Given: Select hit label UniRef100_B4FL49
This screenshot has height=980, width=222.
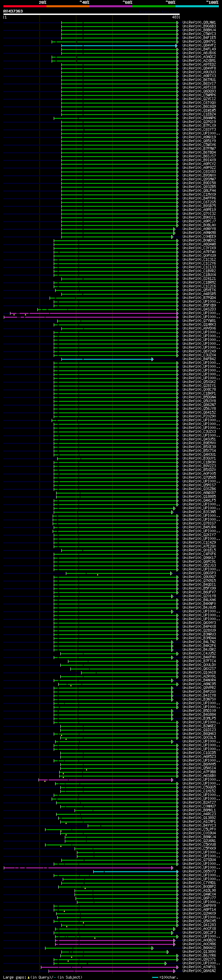Looking at the screenshot, I should [199, 49].
